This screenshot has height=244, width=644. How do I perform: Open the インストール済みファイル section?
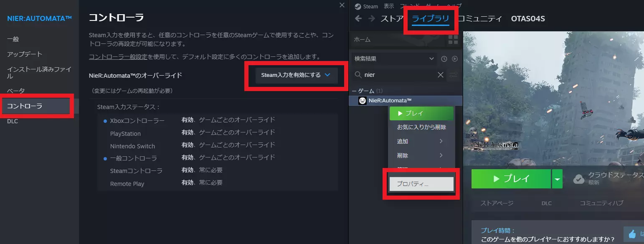(39, 73)
